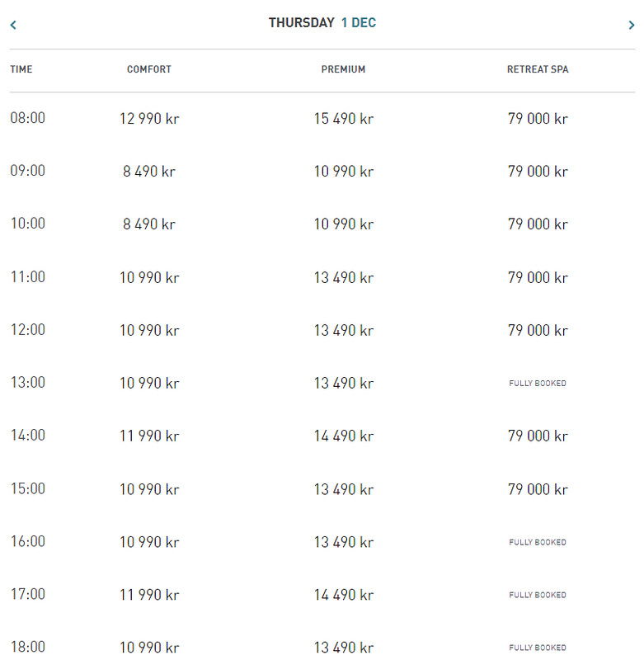Select Premium 13 490 kr at 13:00
Viewport: 644px width, 660px height.
pos(344,383)
